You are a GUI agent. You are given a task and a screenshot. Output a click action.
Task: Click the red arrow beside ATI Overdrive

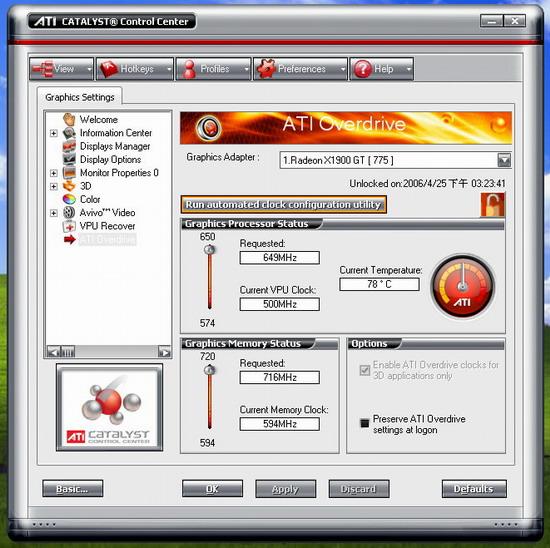70,240
